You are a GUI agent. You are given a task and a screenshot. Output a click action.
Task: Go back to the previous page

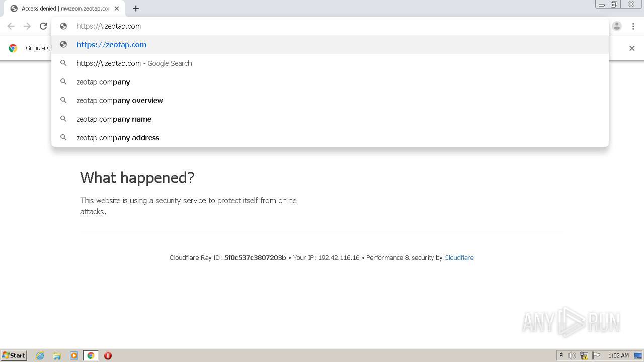click(x=11, y=26)
